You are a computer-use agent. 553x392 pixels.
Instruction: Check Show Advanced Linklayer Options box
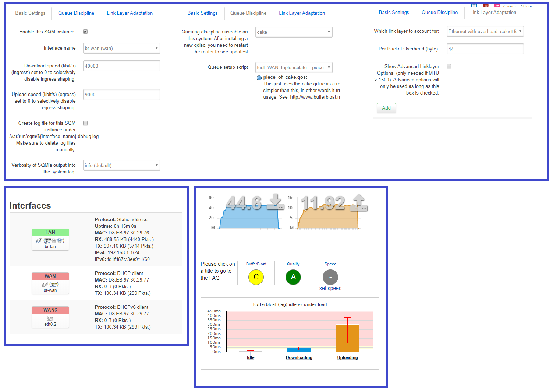click(449, 67)
